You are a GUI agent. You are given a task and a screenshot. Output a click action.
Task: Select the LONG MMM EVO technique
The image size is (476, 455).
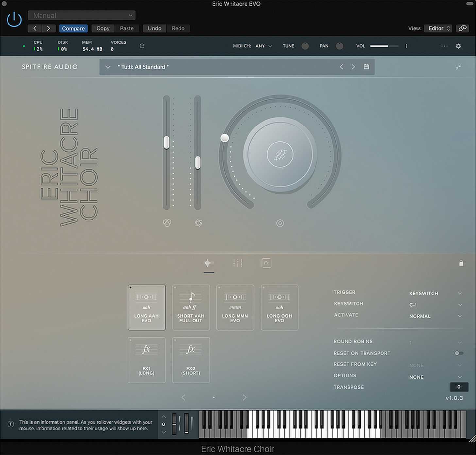click(235, 308)
